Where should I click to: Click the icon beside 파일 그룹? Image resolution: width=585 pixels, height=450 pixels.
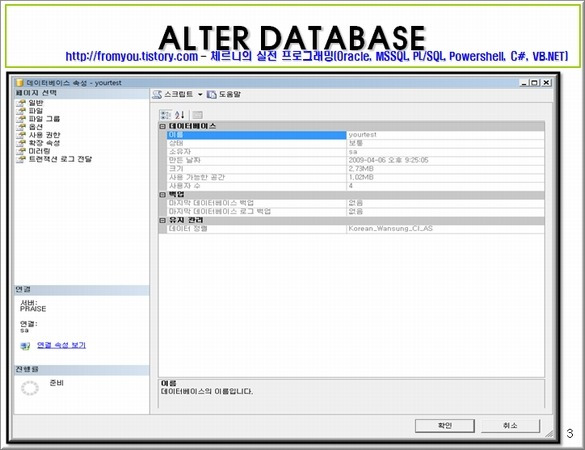pos(21,119)
